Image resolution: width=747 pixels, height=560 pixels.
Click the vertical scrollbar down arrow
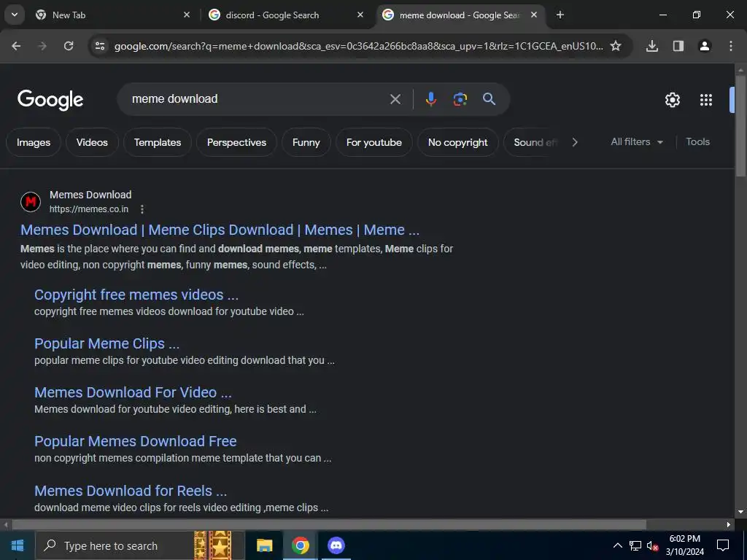tap(740, 512)
